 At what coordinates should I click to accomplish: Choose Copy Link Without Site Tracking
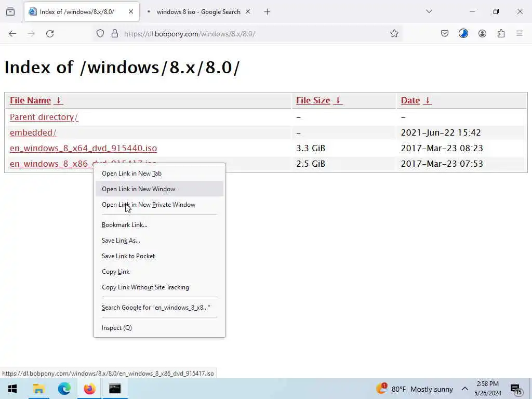[x=159, y=287]
